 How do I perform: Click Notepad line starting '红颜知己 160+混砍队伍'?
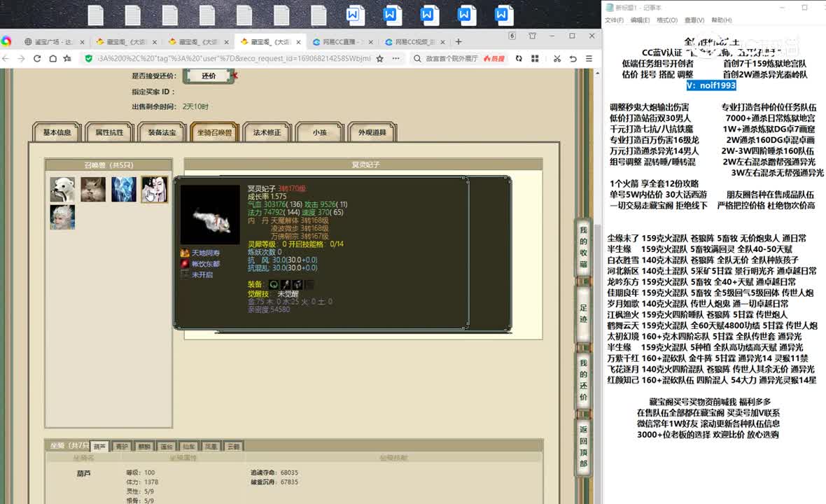(x=712, y=380)
